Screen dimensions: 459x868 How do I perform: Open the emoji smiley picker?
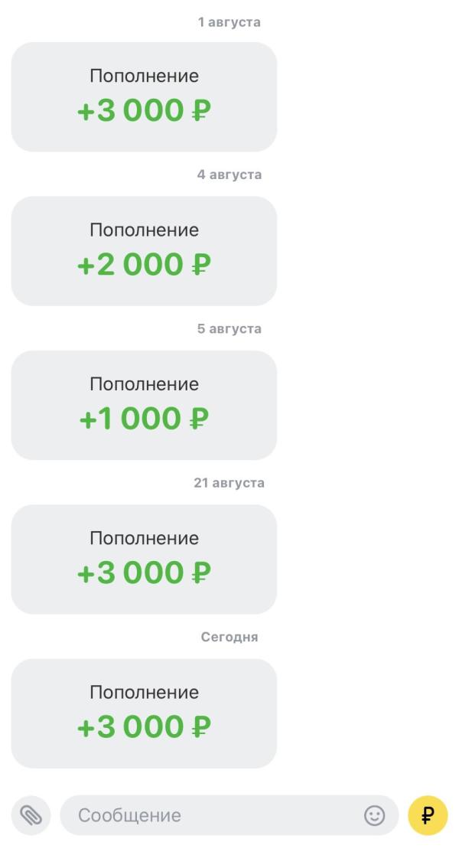[374, 815]
